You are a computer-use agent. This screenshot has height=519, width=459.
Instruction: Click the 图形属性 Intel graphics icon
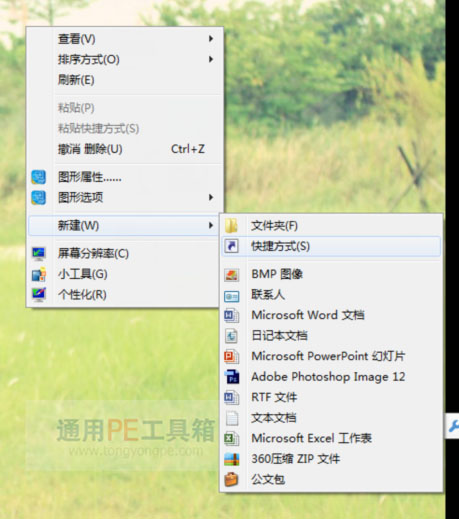pos(39,177)
